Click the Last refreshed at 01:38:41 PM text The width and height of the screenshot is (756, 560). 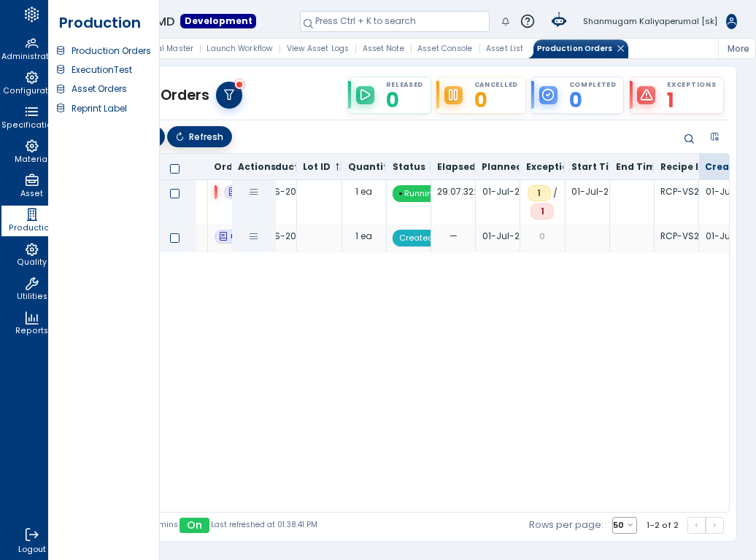[x=264, y=524]
